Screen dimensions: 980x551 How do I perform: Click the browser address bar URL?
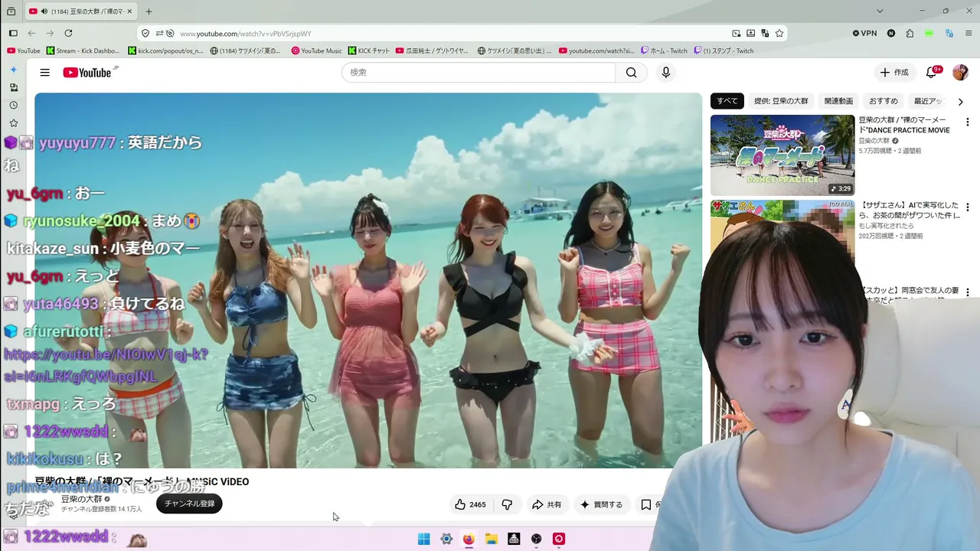coord(245,34)
